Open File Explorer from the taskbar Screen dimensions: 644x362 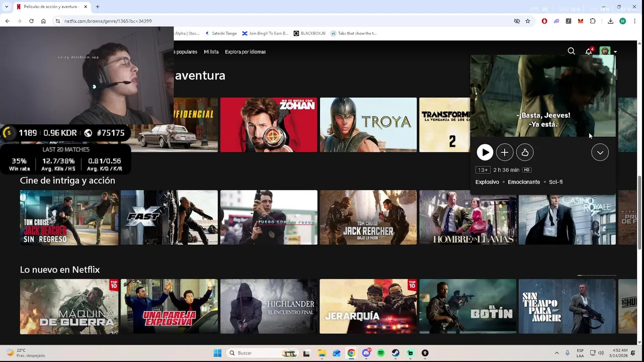click(x=321, y=353)
